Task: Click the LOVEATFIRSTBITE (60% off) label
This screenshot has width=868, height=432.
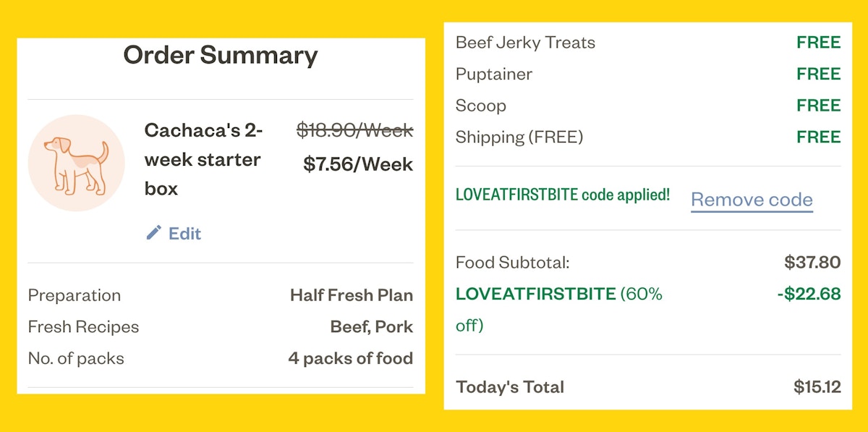Action: (x=559, y=310)
